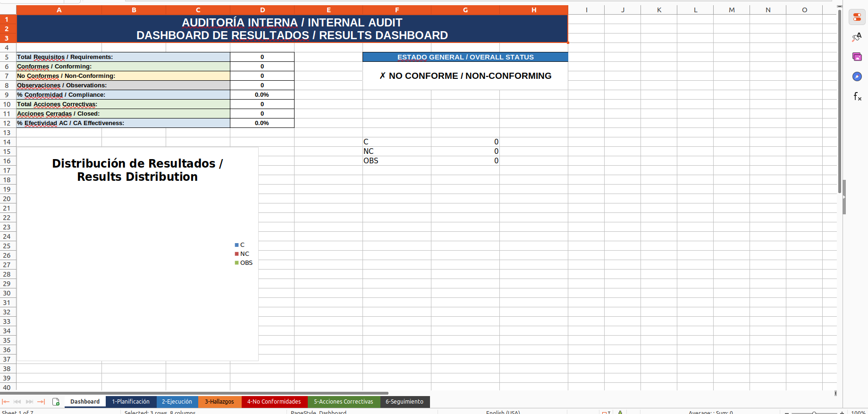Select the '% Conformidad / Compliance:' cell

click(123, 95)
